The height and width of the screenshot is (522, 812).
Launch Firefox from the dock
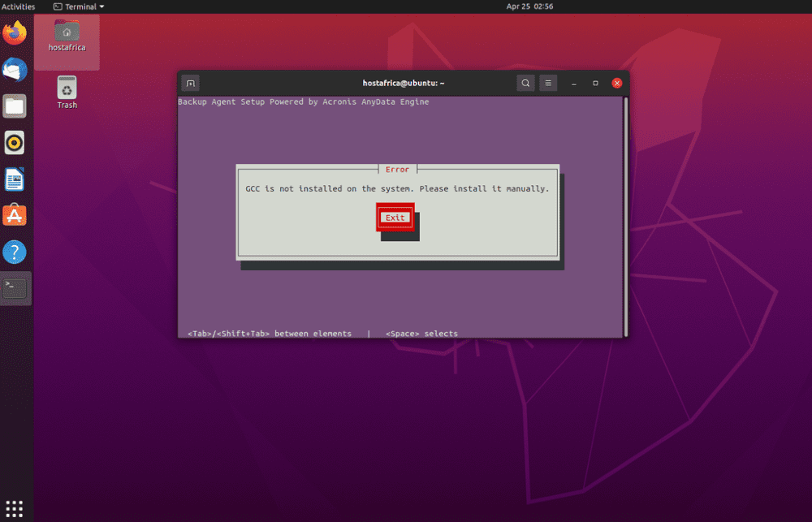click(x=15, y=33)
